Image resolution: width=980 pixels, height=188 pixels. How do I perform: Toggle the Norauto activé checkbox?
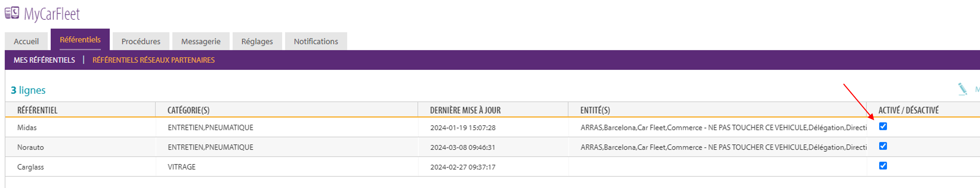(x=883, y=146)
